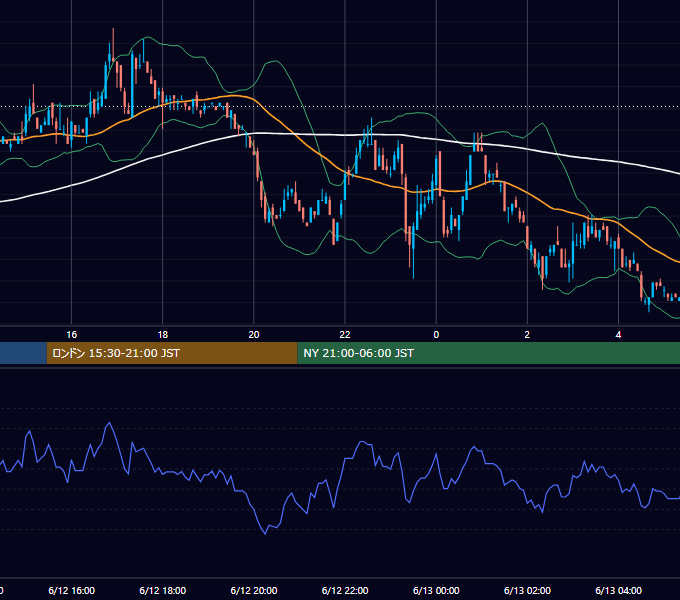Image resolution: width=680 pixels, height=600 pixels.
Task: Click the 6/13 04:00 date label
Action: pyautogui.click(x=618, y=590)
